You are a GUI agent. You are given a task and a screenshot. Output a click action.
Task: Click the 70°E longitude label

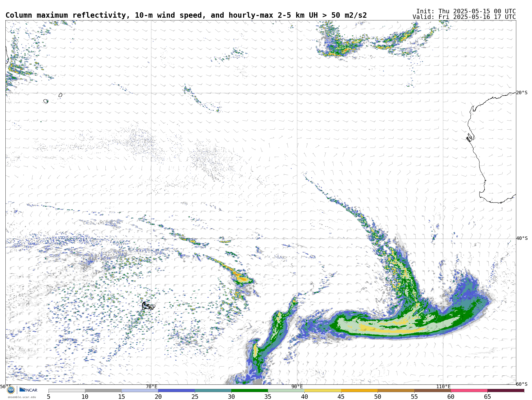(151, 386)
